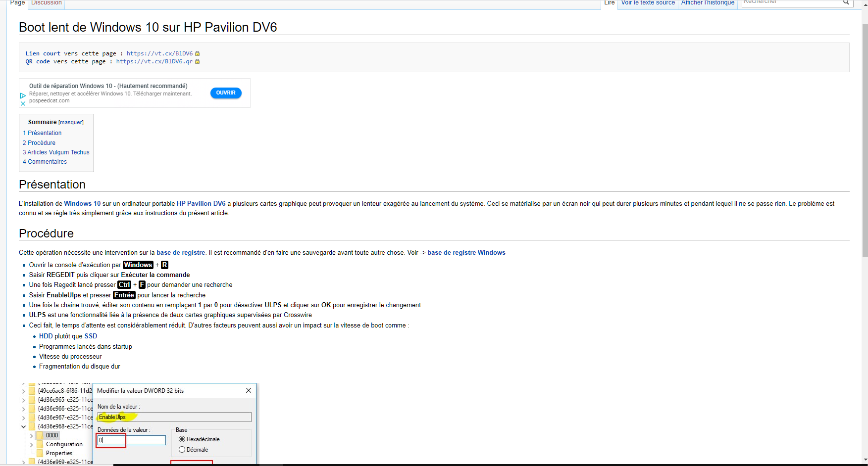Screen dimensions: 868x466
Task: Click the ad title Outil de réparation Windows 10
Action: click(108, 86)
